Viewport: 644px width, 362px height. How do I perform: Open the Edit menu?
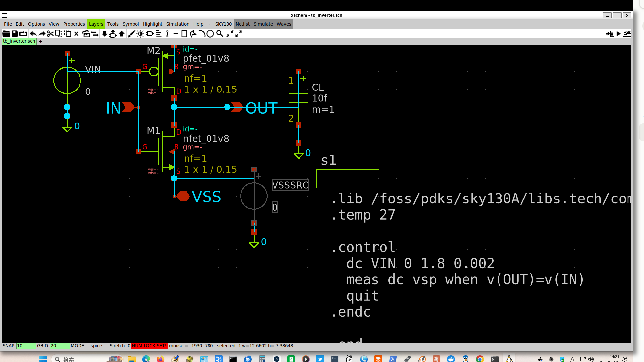pos(20,24)
